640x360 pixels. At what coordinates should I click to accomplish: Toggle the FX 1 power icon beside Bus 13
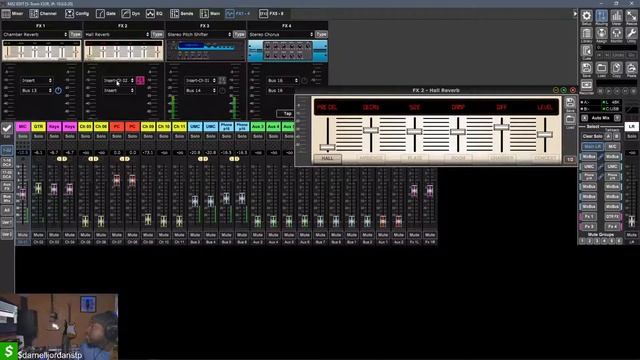click(x=58, y=90)
